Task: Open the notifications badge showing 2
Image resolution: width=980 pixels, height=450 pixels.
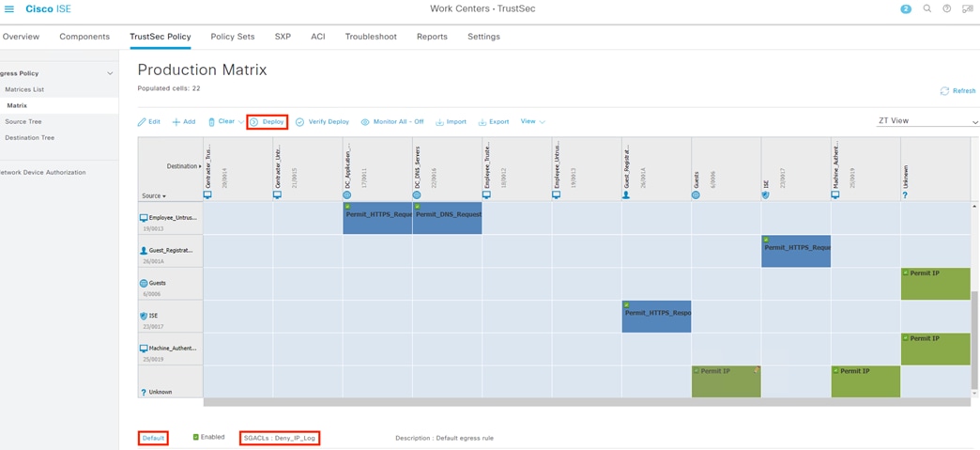Action: pyautogui.click(x=906, y=8)
